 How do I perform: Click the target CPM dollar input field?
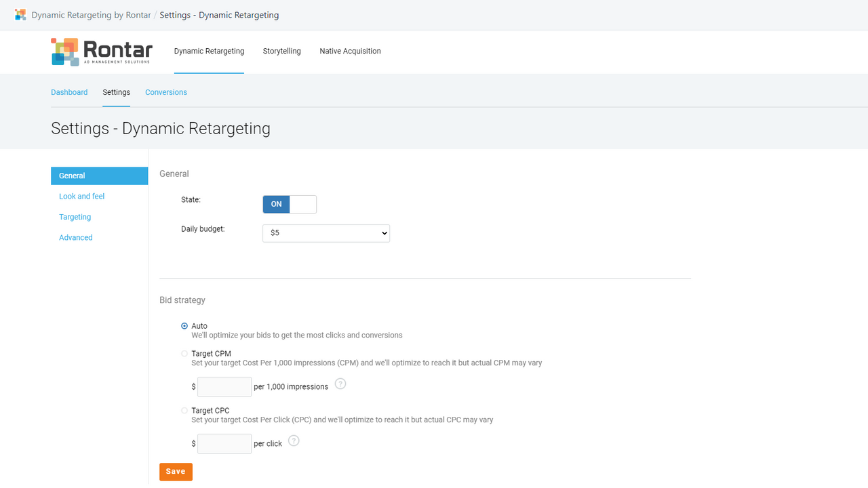(x=224, y=386)
